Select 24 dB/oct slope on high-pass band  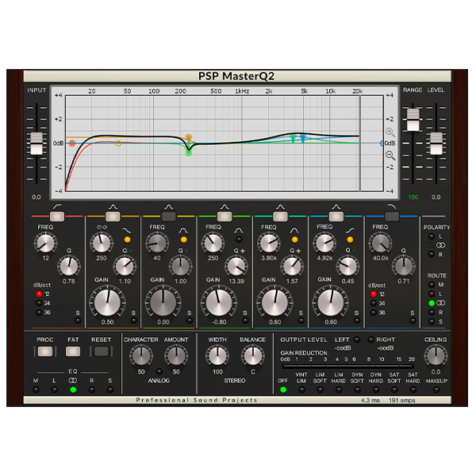coord(39,303)
